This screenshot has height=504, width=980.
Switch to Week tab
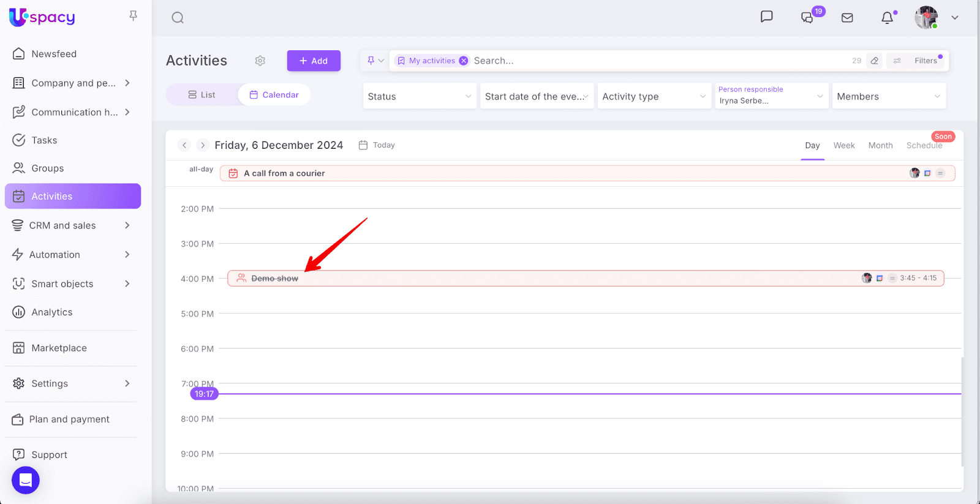click(843, 145)
